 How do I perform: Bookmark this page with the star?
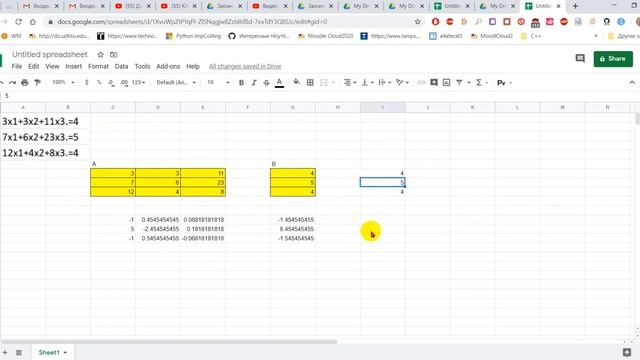(x=417, y=22)
